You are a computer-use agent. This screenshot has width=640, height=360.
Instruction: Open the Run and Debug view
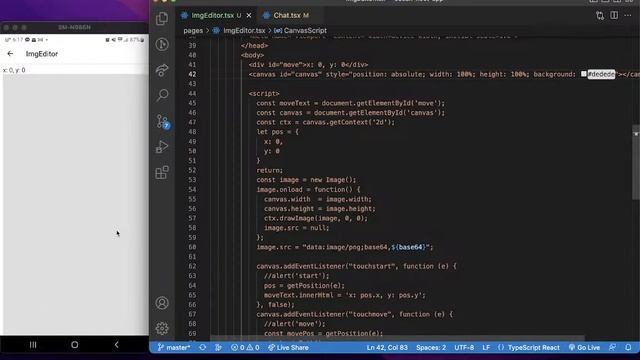pos(162,147)
